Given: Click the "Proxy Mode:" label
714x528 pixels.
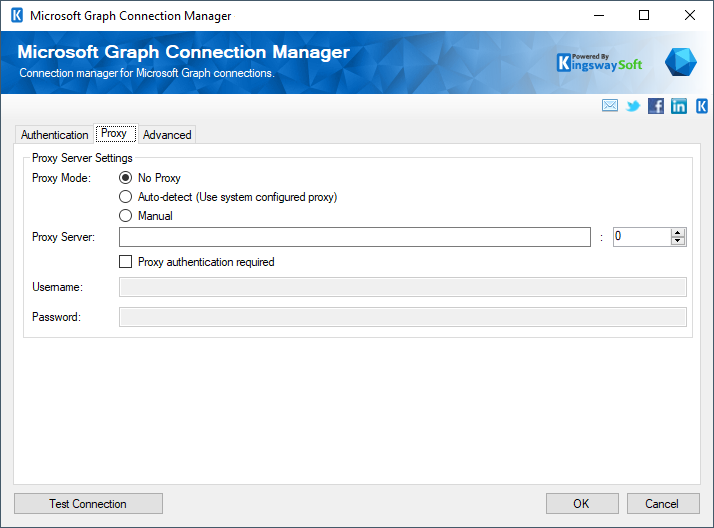Looking at the screenshot, I should point(61,178).
